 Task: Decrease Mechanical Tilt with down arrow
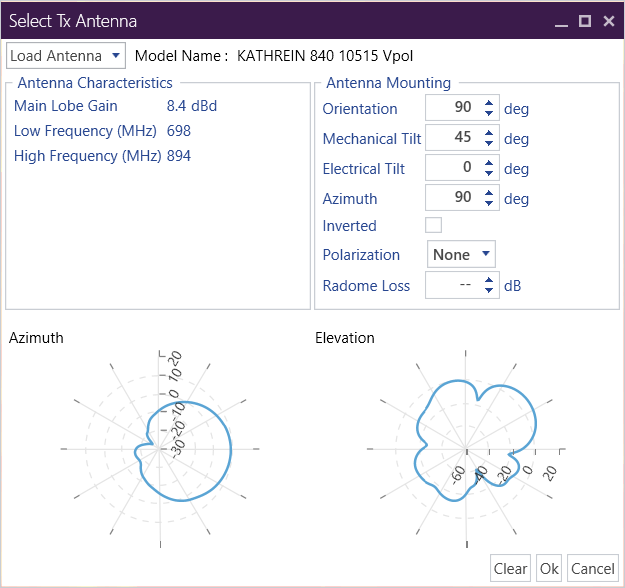489,144
